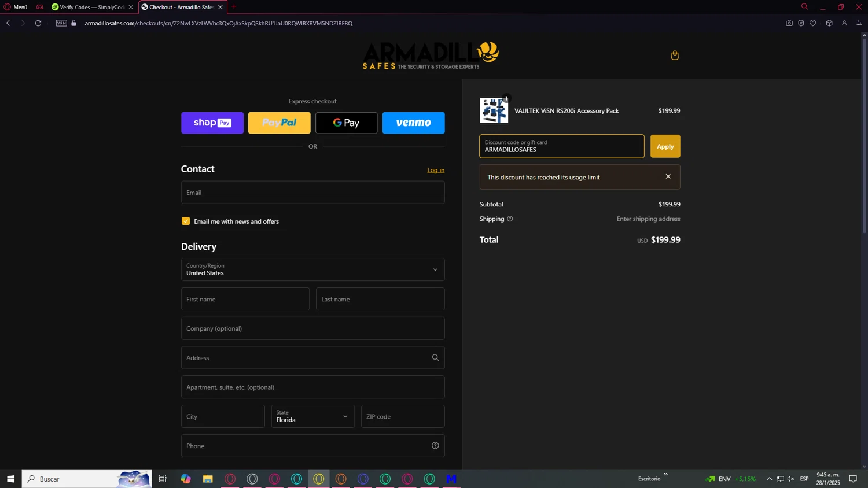
Task: Open browser profile account icon
Action: point(844,23)
